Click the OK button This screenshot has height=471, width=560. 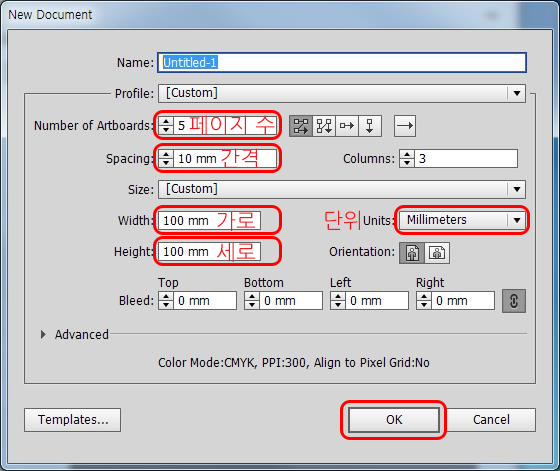pos(394,420)
